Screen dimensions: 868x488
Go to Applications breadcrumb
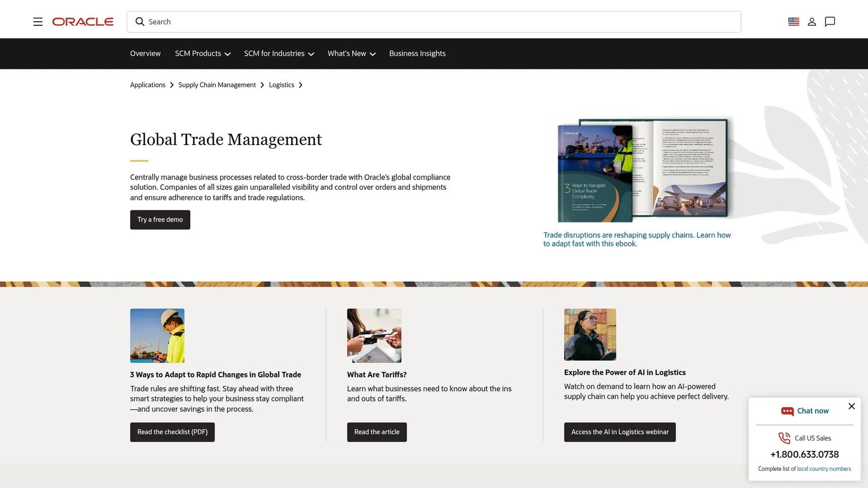pos(147,85)
